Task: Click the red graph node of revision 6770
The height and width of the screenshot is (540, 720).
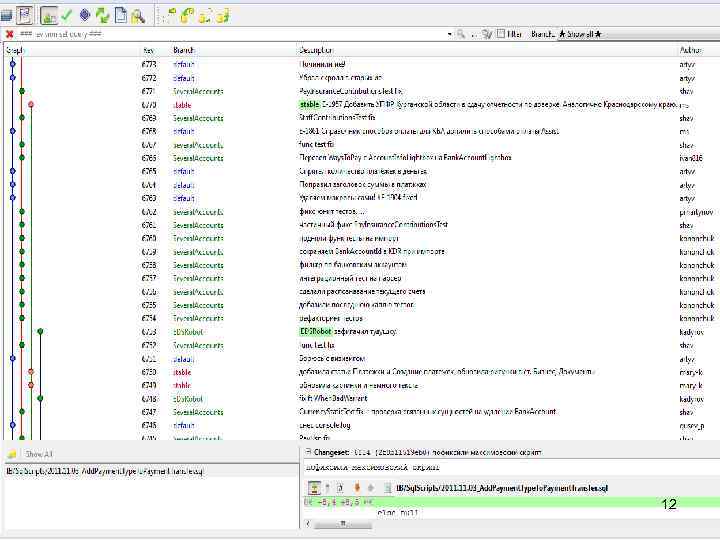Action: tap(31, 105)
